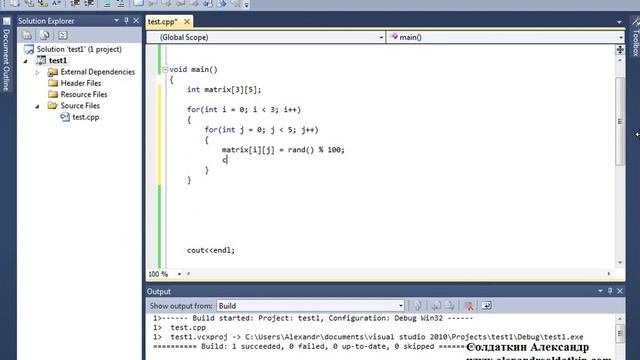Open the 100 % zoom dropdown
The image size is (640, 360).
179,274
